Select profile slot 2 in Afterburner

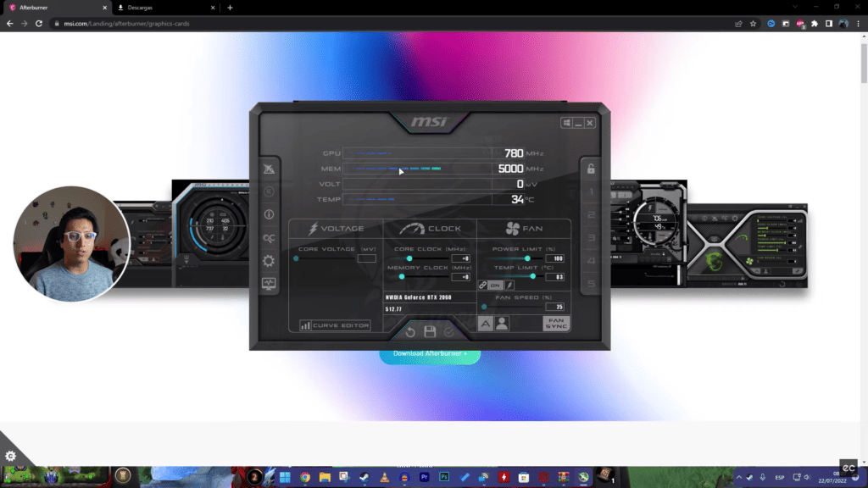pyautogui.click(x=591, y=214)
